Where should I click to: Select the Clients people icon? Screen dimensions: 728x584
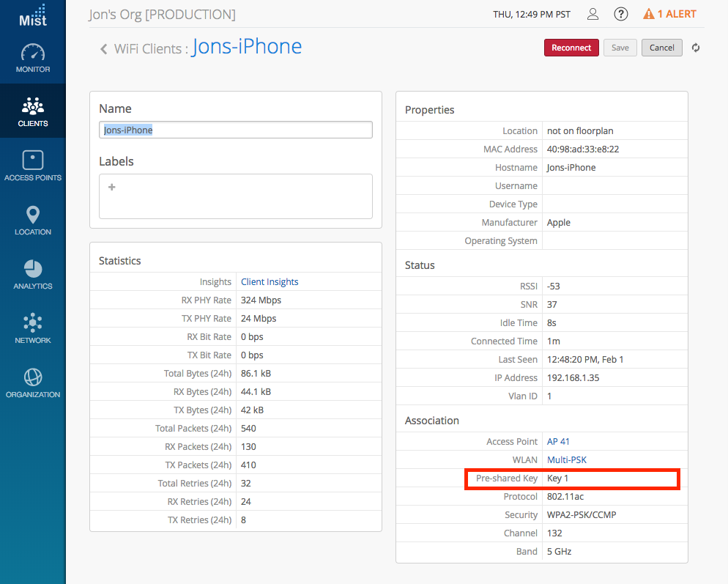coord(33,107)
